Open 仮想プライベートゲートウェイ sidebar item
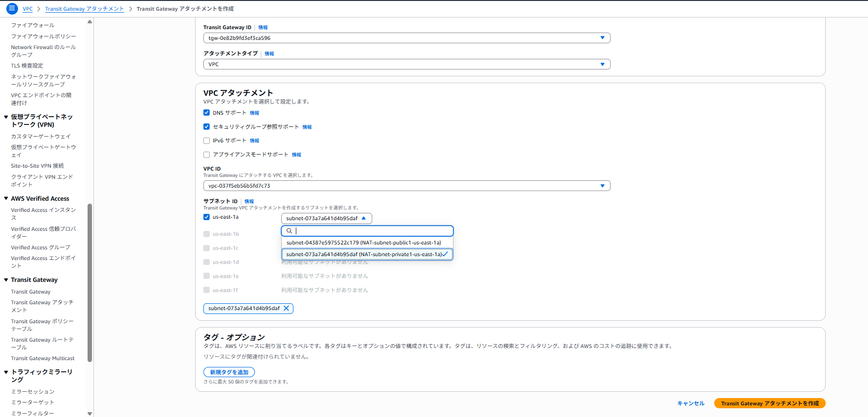This screenshot has height=417, width=868. [43, 151]
